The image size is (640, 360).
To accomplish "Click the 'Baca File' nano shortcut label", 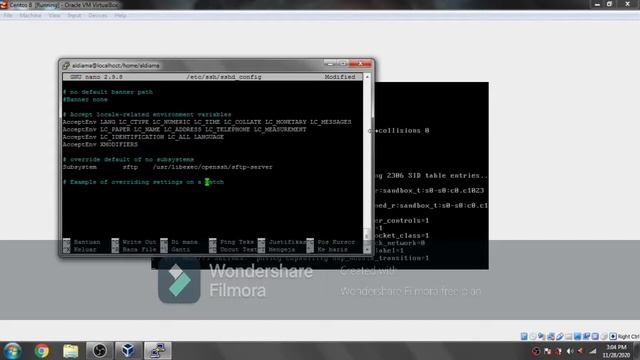I will tap(139, 249).
